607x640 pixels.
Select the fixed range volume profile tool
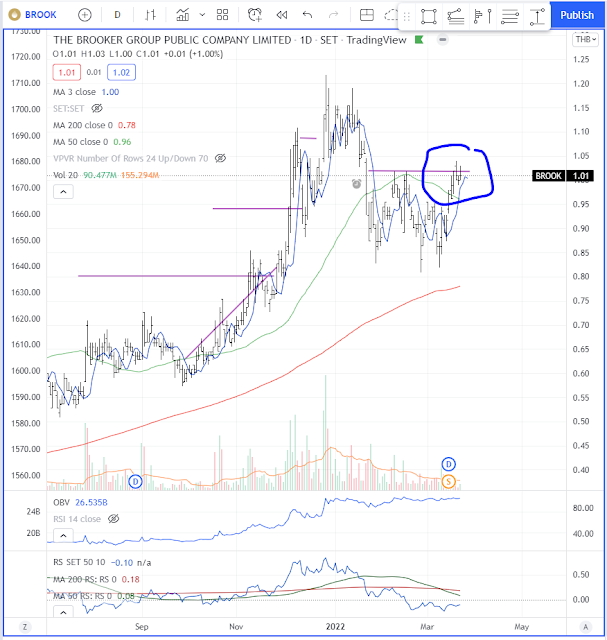(x=482, y=16)
